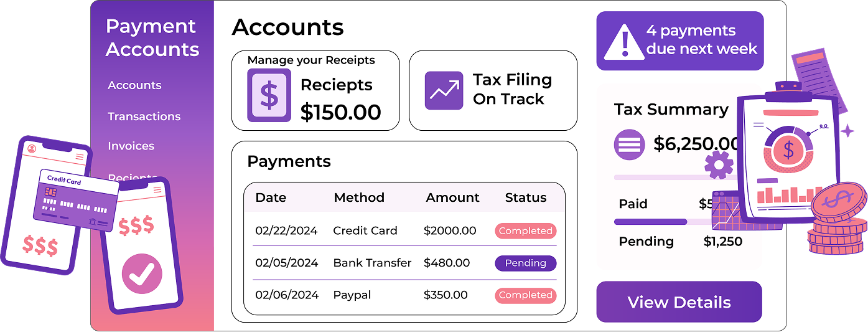The image size is (868, 332).
Task: Click the pink checkmark circle icon
Action: [141, 273]
